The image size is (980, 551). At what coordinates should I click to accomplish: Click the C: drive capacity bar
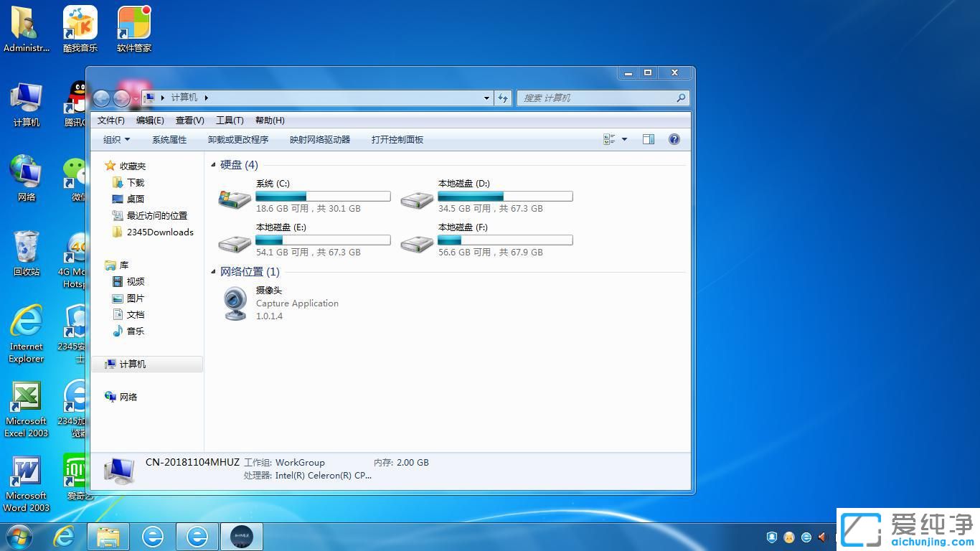[322, 196]
